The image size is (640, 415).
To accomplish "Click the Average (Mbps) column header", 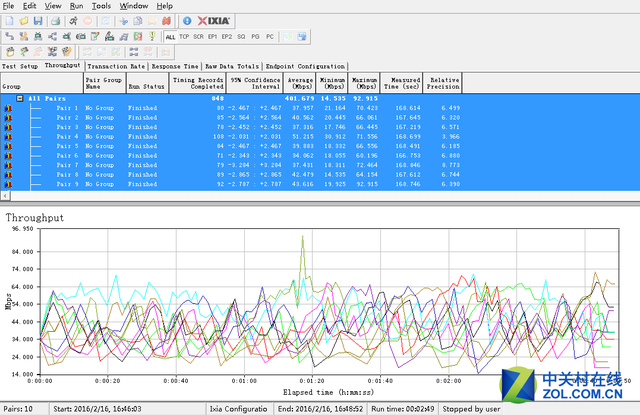I will tap(300, 83).
